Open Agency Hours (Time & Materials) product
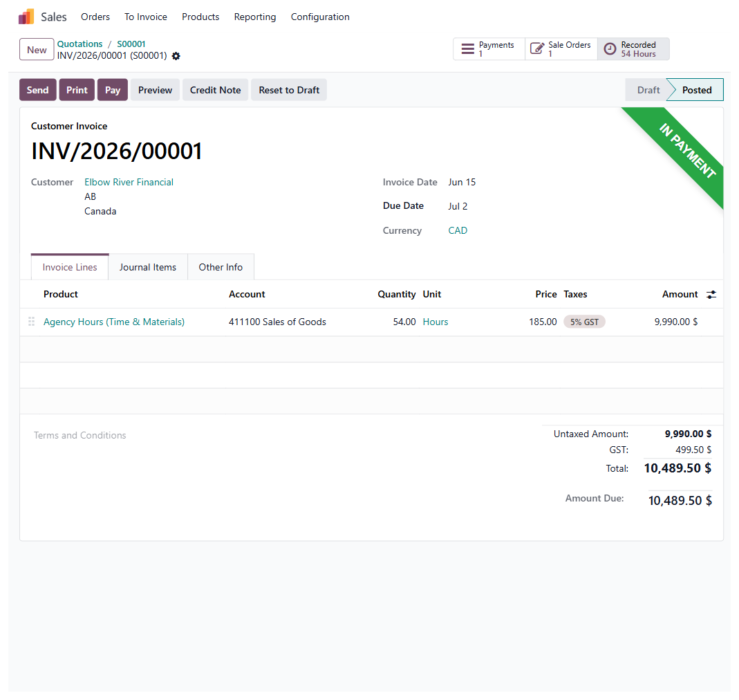 tap(114, 322)
